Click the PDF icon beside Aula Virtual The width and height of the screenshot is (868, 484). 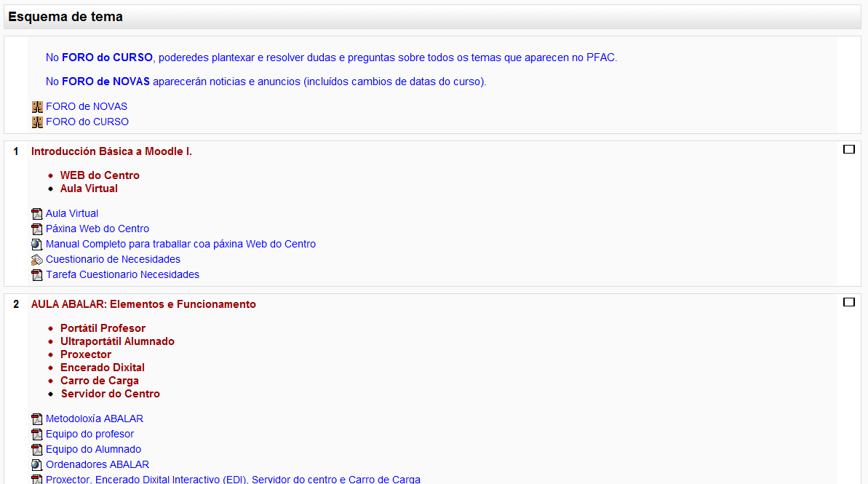[x=37, y=214]
